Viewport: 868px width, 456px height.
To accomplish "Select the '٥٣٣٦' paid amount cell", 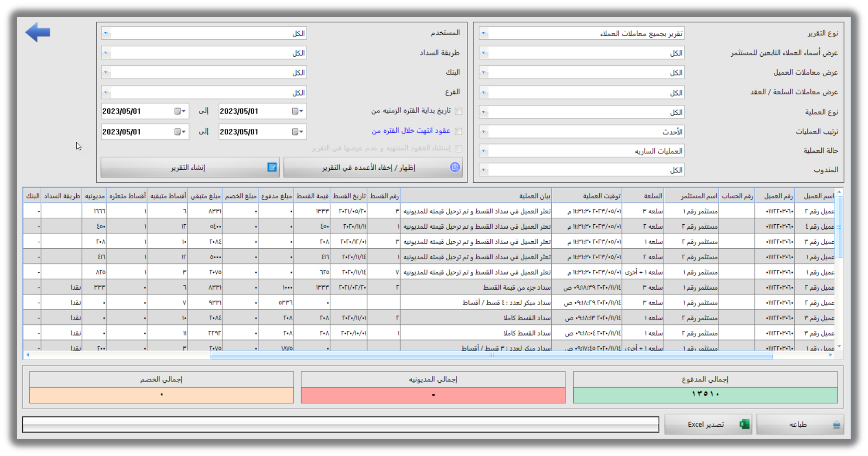I will 276,303.
